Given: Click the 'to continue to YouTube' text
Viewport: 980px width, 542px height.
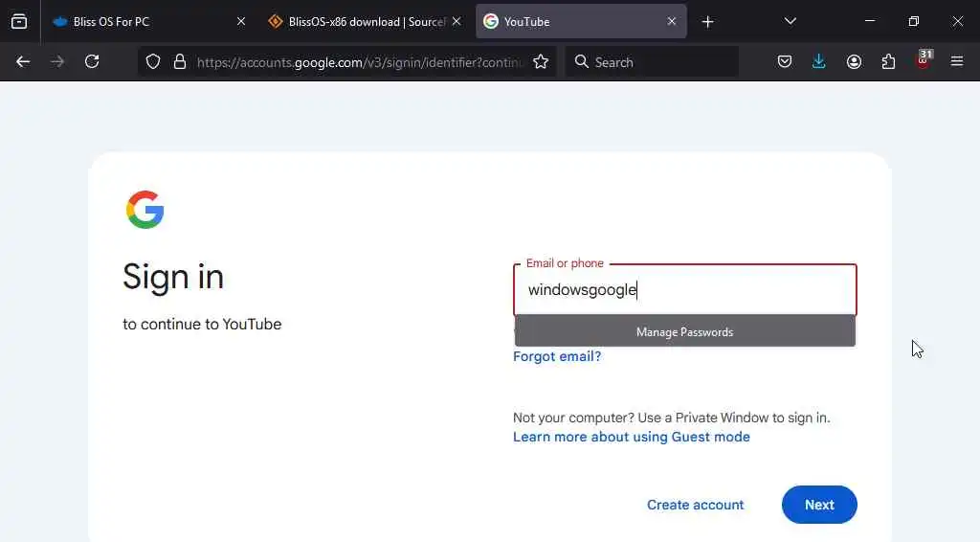Looking at the screenshot, I should coord(202,324).
